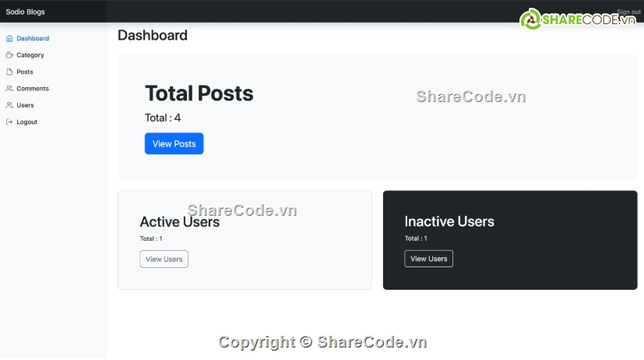Click the Category cup icon in sidebar
Image resolution: width=644 pixels, height=360 pixels.
(9, 55)
